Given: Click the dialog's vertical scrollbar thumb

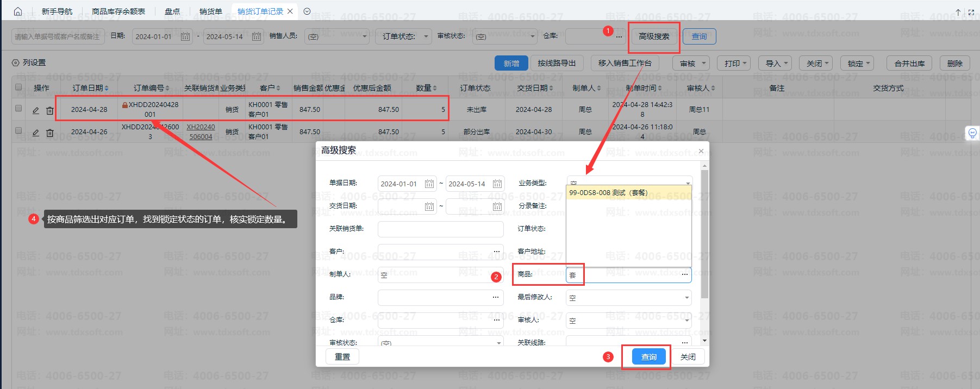Looking at the screenshot, I should [704, 234].
